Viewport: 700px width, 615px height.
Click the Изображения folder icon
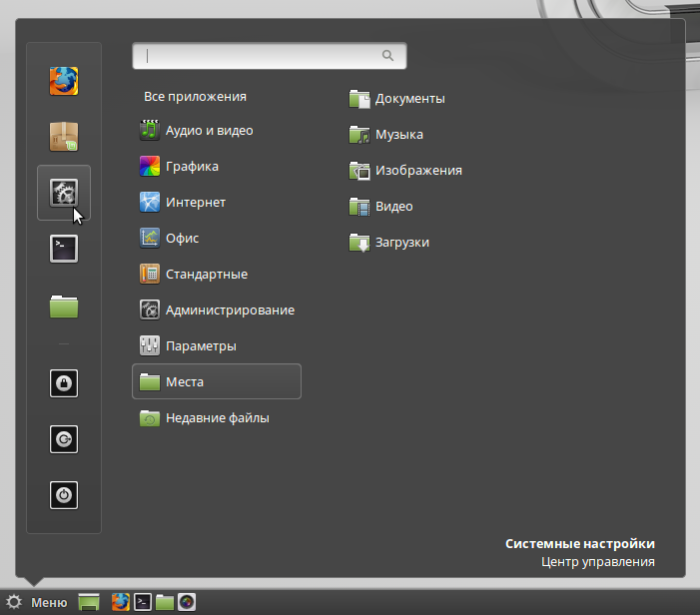(359, 171)
